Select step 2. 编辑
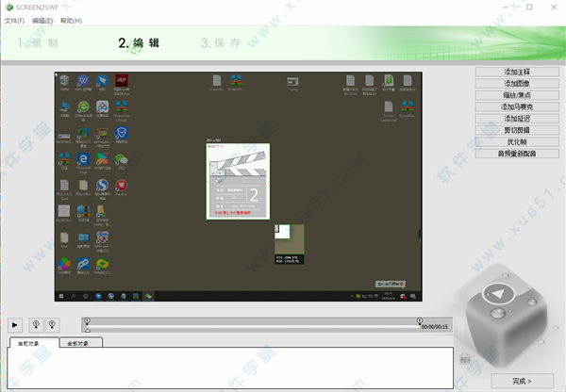 point(139,43)
